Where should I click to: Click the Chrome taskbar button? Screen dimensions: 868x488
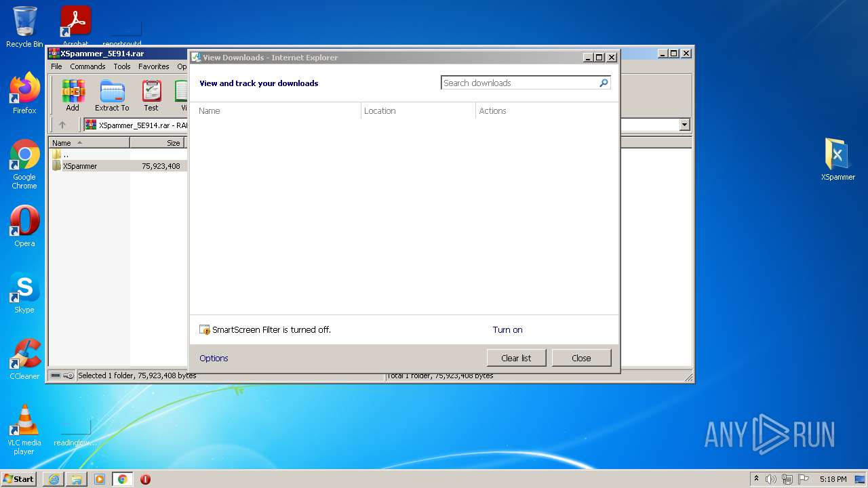[122, 479]
